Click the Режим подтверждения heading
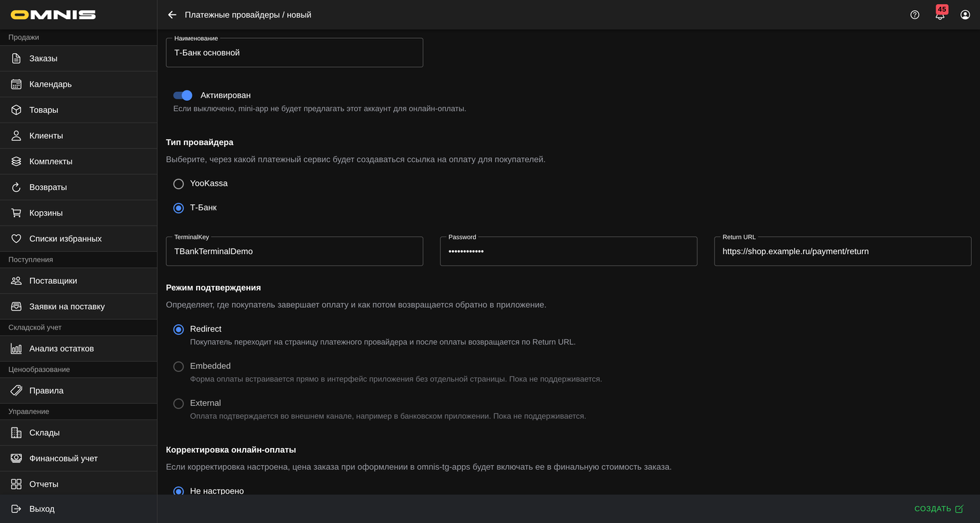980x523 pixels. click(214, 288)
